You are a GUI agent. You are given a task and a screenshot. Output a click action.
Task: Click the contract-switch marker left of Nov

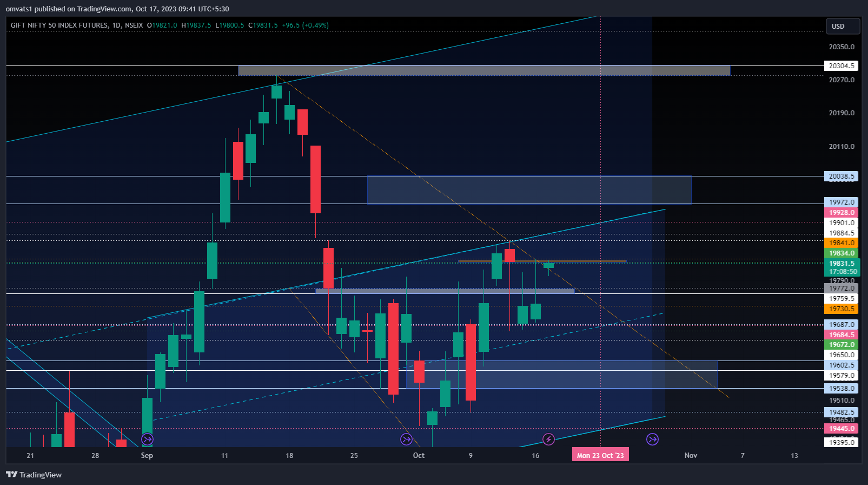653,439
